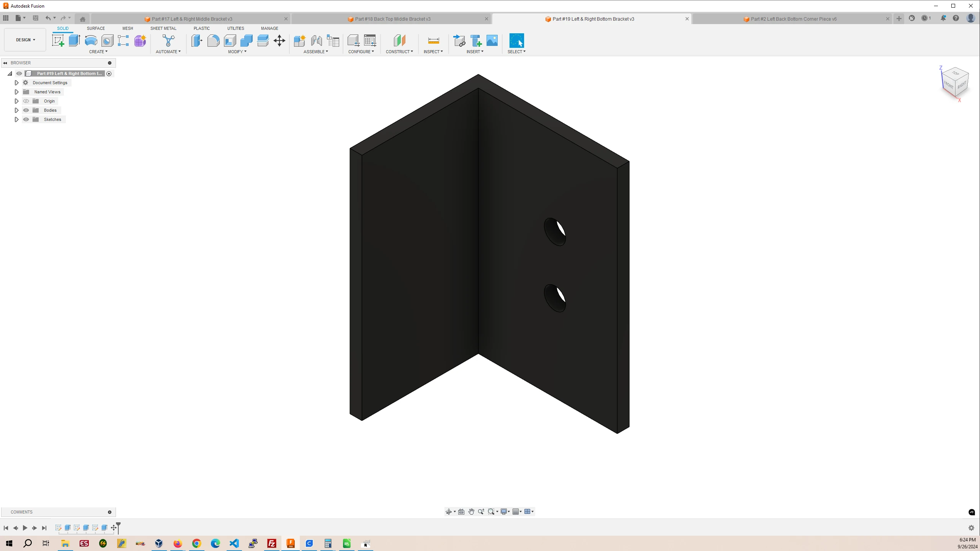This screenshot has height=551, width=980.
Task: Switch to SURFACE workspace tab
Action: [x=96, y=28]
